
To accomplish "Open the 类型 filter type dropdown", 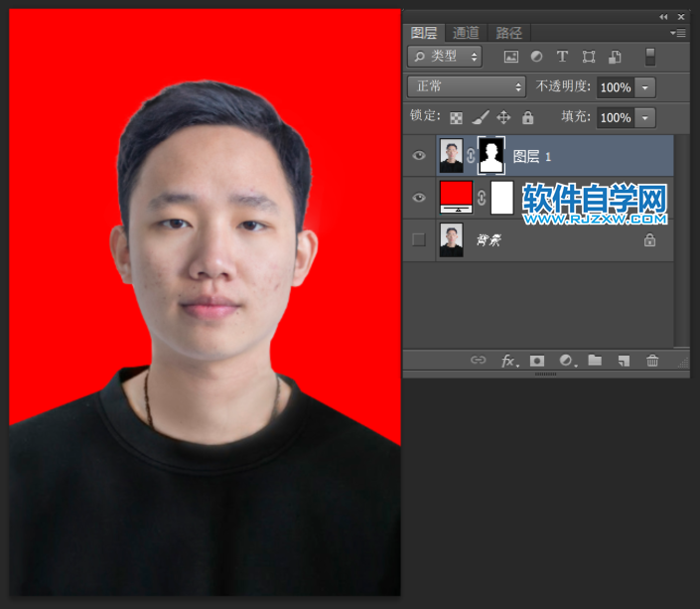I will [x=445, y=57].
